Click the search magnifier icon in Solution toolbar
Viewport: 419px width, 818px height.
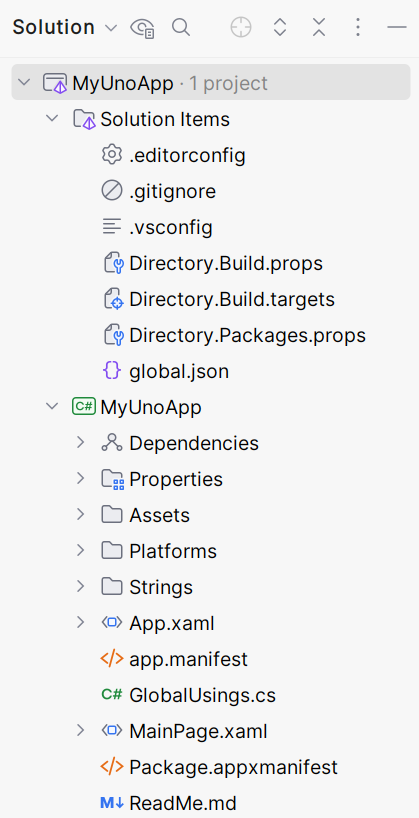181,27
